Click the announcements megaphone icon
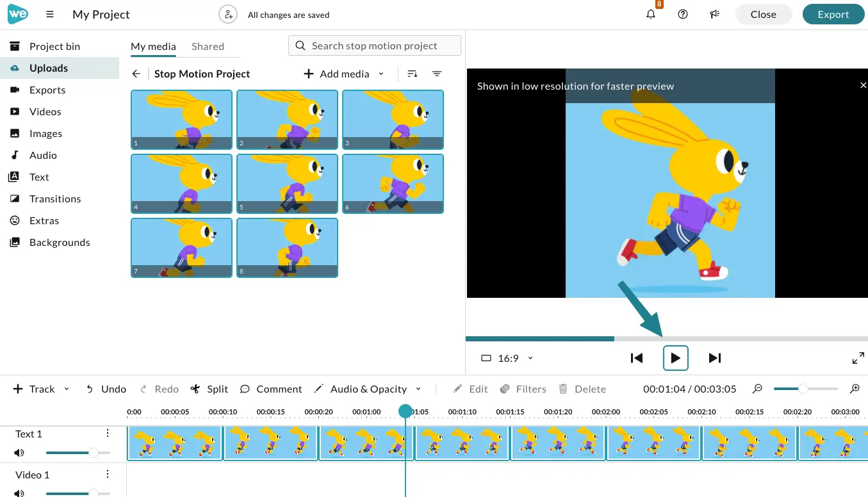 (715, 14)
